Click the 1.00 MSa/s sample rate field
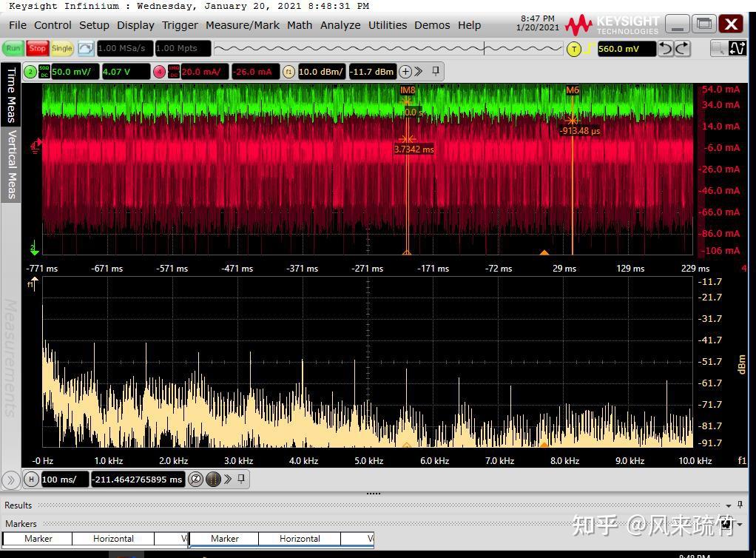Viewport: 756px width, 558px height. pyautogui.click(x=125, y=48)
